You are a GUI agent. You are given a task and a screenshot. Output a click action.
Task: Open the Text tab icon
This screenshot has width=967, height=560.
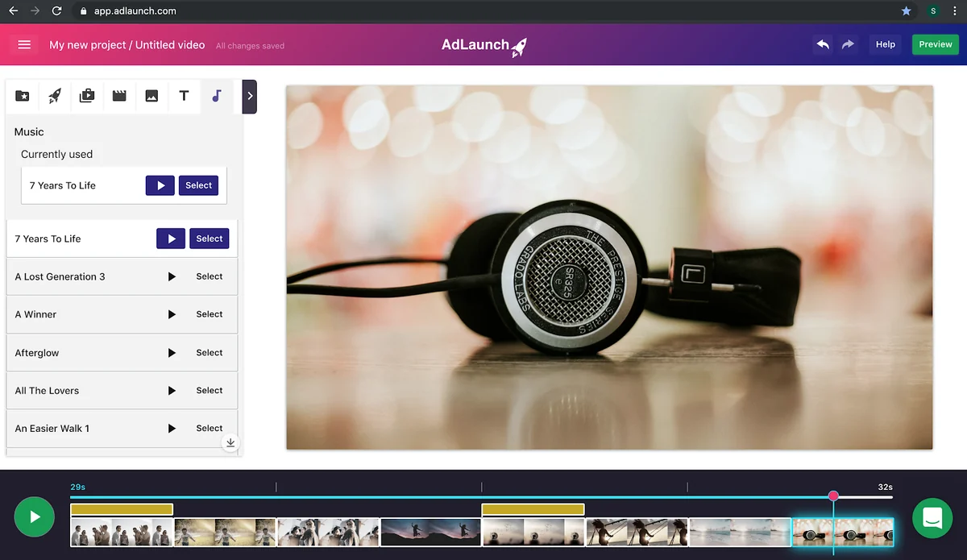(184, 96)
